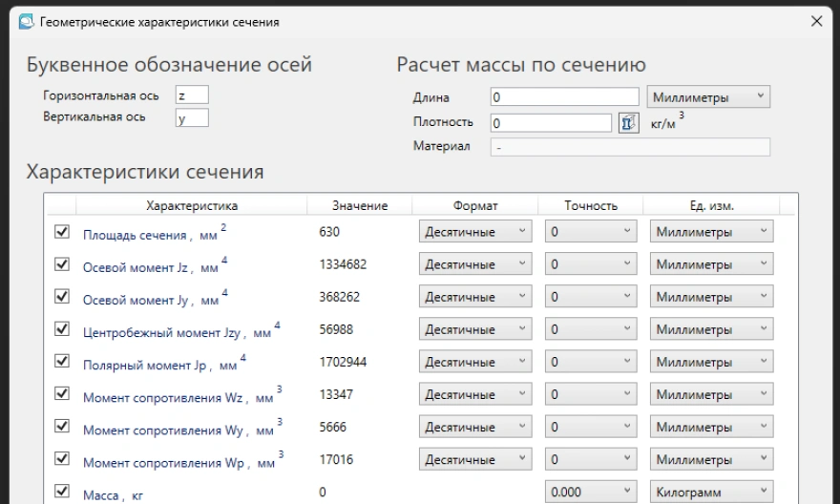Click the Значение column header
Screen dimensions: 840x504
pos(359,205)
